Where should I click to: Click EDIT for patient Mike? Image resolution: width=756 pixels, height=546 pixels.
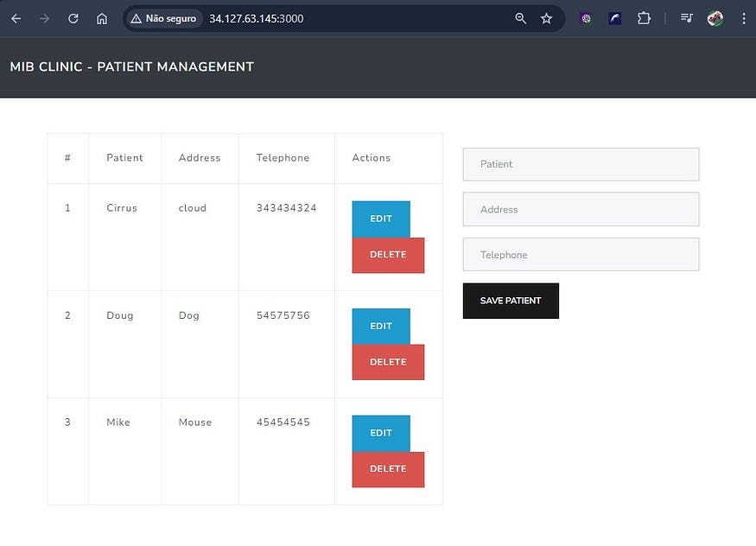(x=381, y=433)
